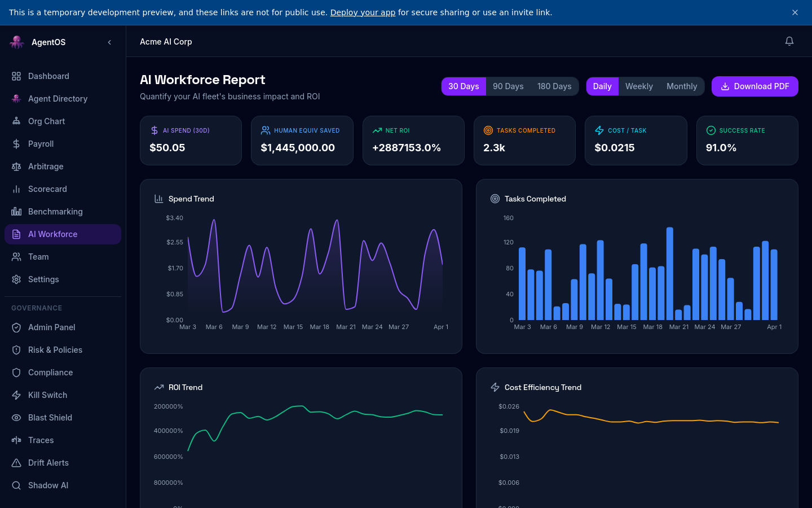This screenshot has width=812, height=508.
Task: Click the Drift Alerts warning triangle icon
Action: pyautogui.click(x=16, y=463)
